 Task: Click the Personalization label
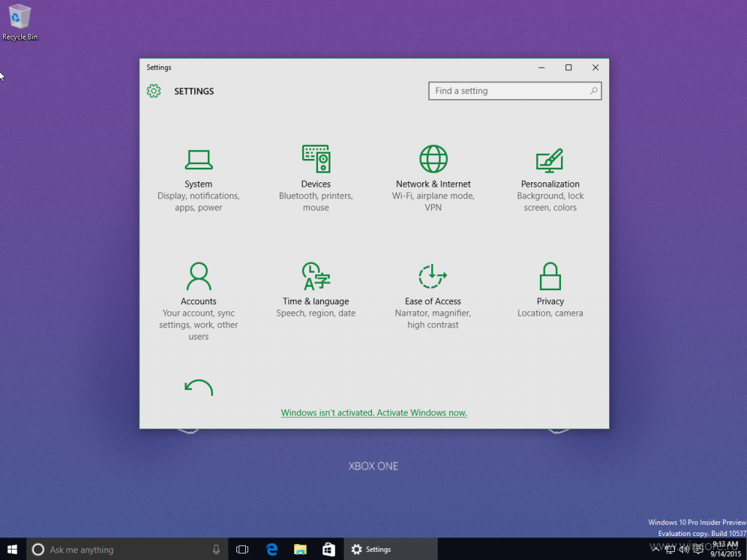(550, 184)
